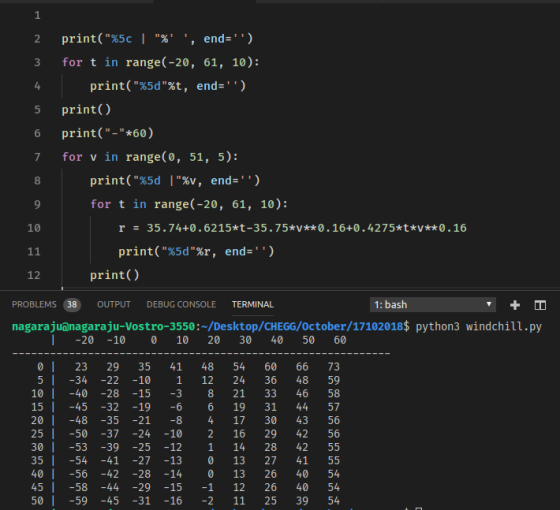Screen dimensions: 560x510
Task: Select the TERMINAL tab
Action: pos(252,305)
